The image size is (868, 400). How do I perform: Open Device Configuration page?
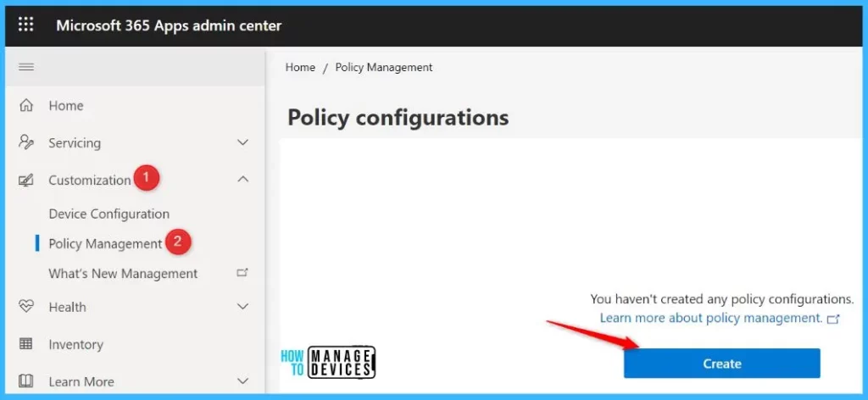pos(109,214)
